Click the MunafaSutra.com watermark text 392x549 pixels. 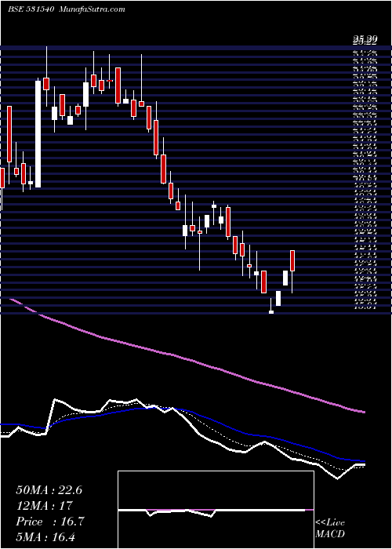[90, 9]
